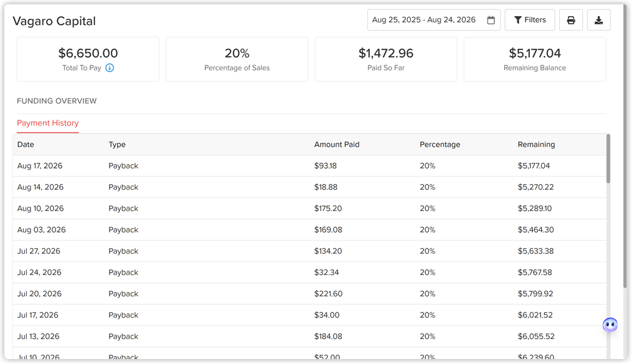Click the Jul 27, 2026 date cell
This screenshot has width=632, height=364.
pyautogui.click(x=39, y=251)
